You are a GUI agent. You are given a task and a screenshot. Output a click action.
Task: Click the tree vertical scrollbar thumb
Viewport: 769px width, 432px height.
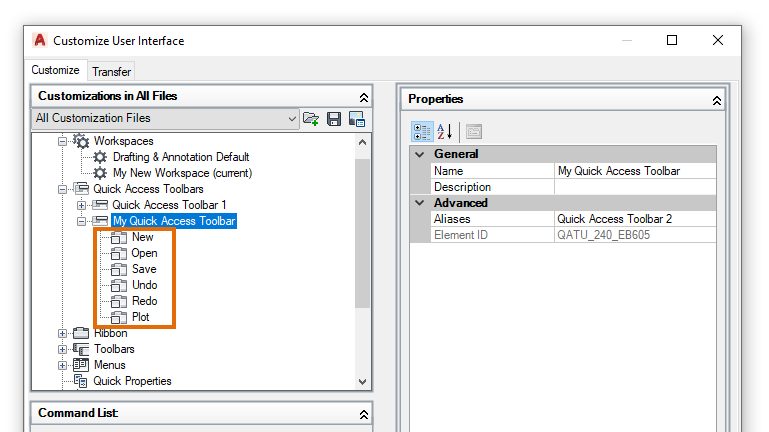click(x=362, y=234)
